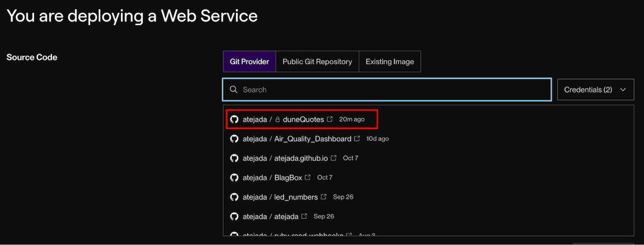The image size is (644, 245).
Task: Open atejada repo external link icon
Action: pyautogui.click(x=304, y=216)
